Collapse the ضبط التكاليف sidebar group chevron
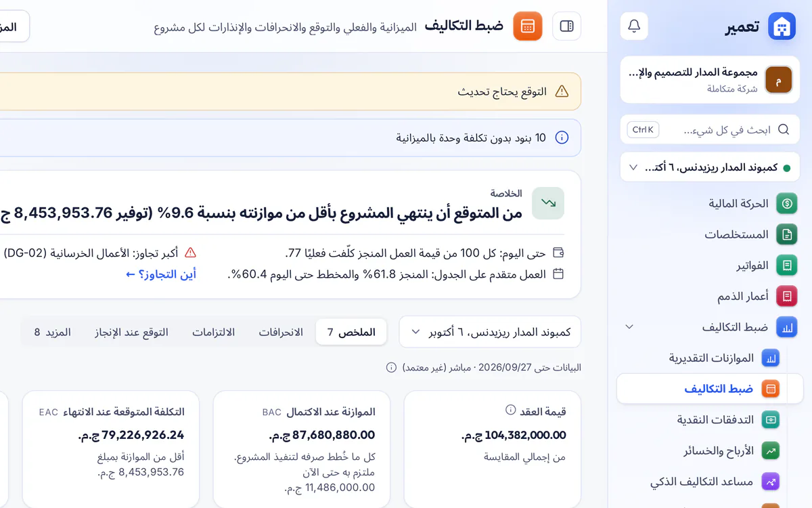The image size is (812, 508). 629,327
